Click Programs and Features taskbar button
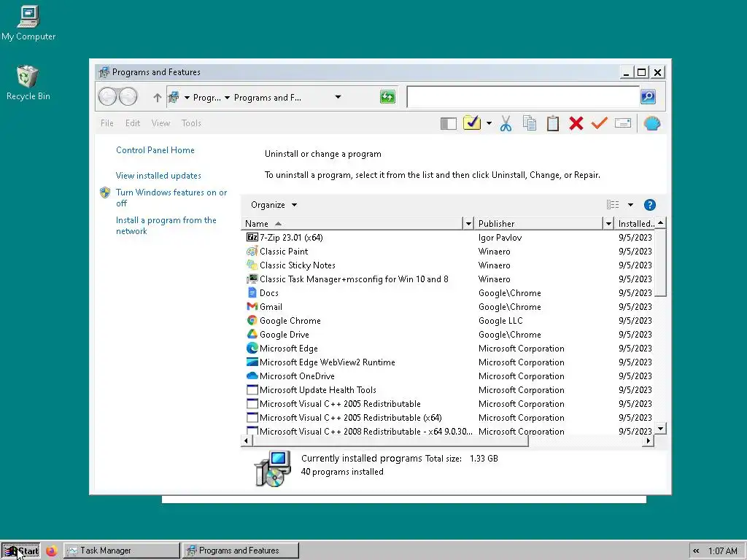 241,551
